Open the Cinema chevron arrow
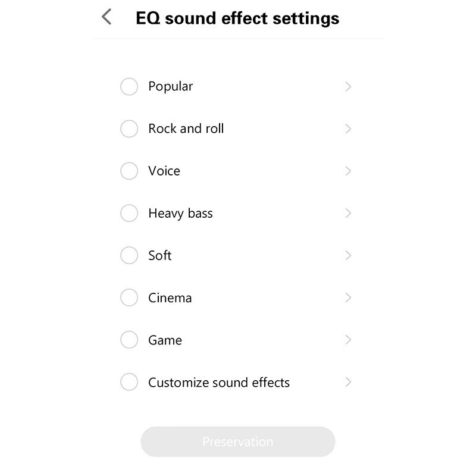476x476 pixels. coord(348,297)
